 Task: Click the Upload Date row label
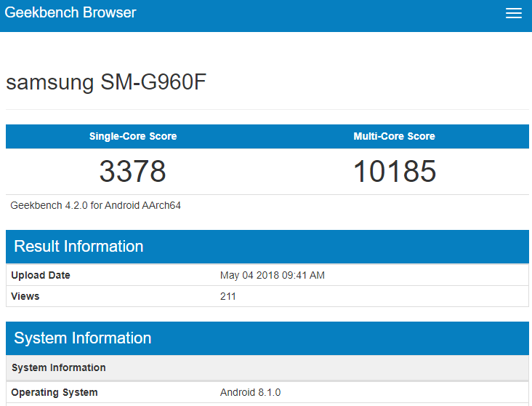(41, 275)
